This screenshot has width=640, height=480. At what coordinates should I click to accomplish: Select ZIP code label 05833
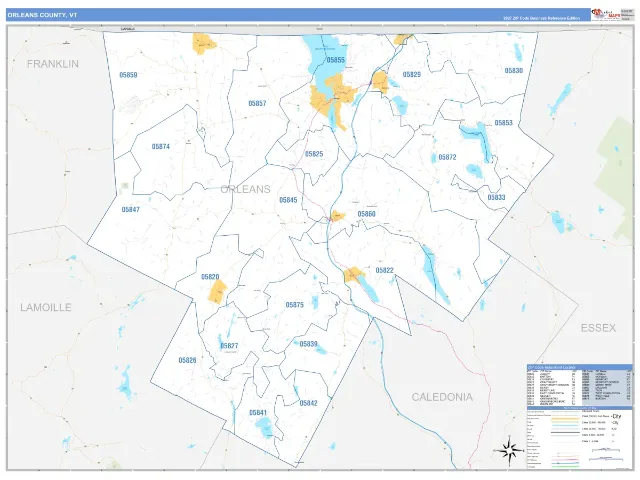coord(496,198)
